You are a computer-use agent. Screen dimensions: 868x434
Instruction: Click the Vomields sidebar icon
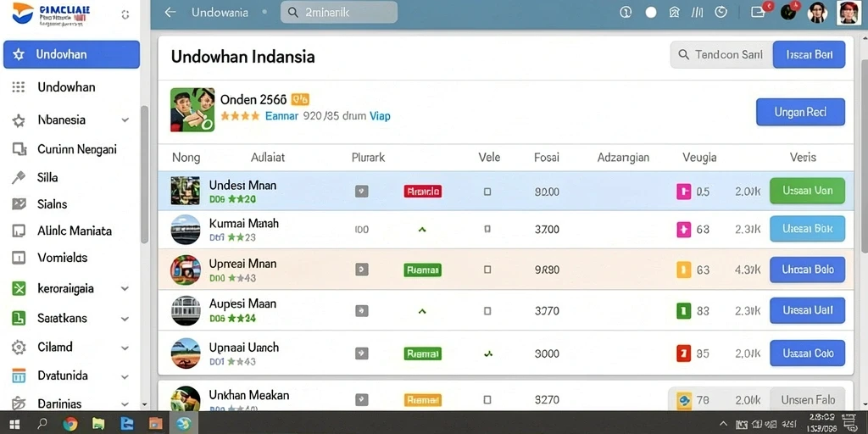(19, 258)
